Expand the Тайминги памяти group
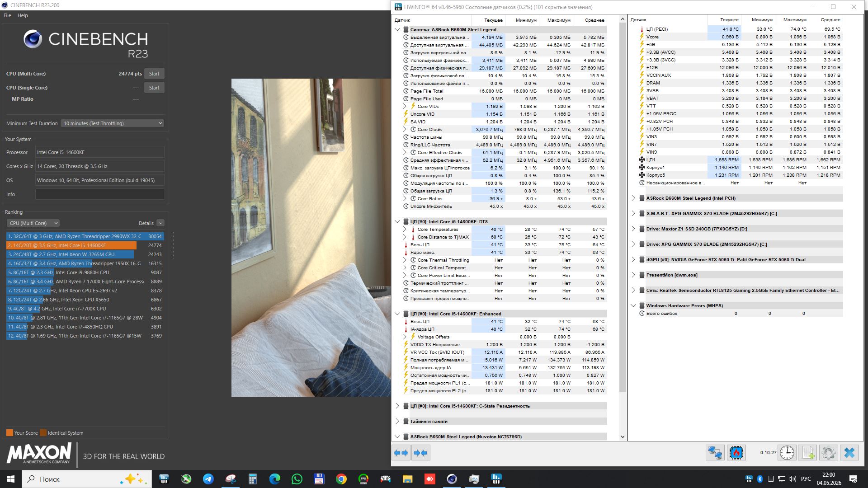Image resolution: width=868 pixels, height=488 pixels. pos(397,422)
